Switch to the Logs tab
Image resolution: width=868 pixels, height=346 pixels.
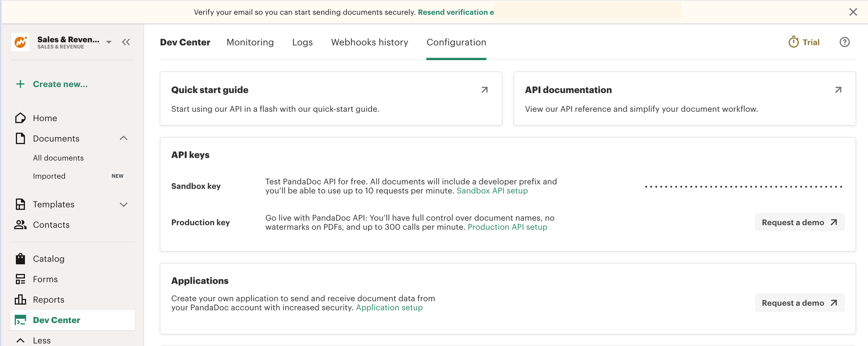click(302, 42)
